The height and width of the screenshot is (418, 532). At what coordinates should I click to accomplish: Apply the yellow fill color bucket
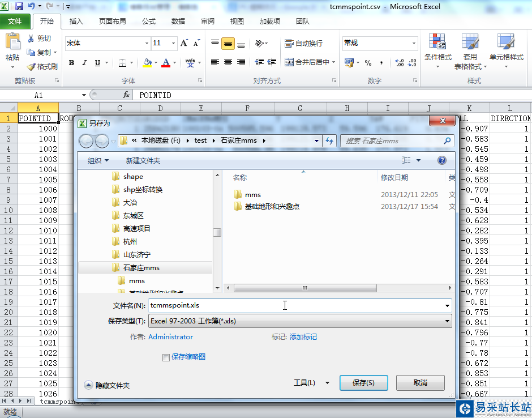tap(147, 62)
